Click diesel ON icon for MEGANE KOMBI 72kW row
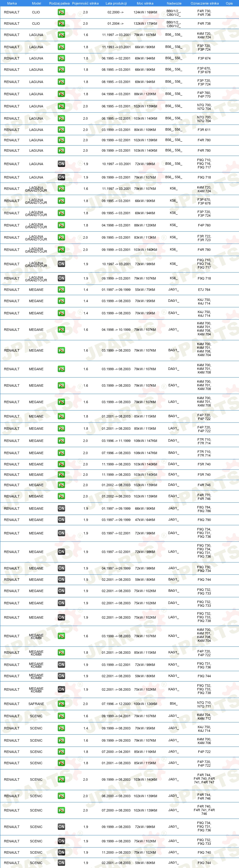The image size is (239, 868). [x=61, y=665]
